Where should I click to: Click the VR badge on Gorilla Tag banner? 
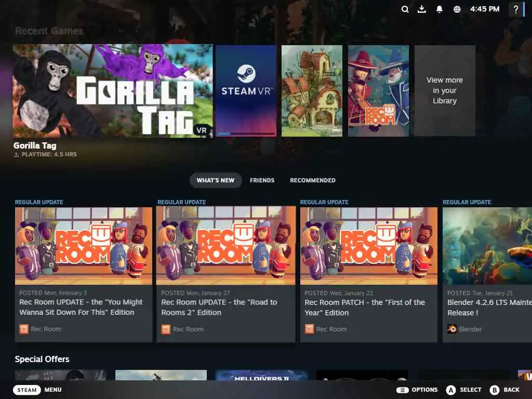(202, 130)
